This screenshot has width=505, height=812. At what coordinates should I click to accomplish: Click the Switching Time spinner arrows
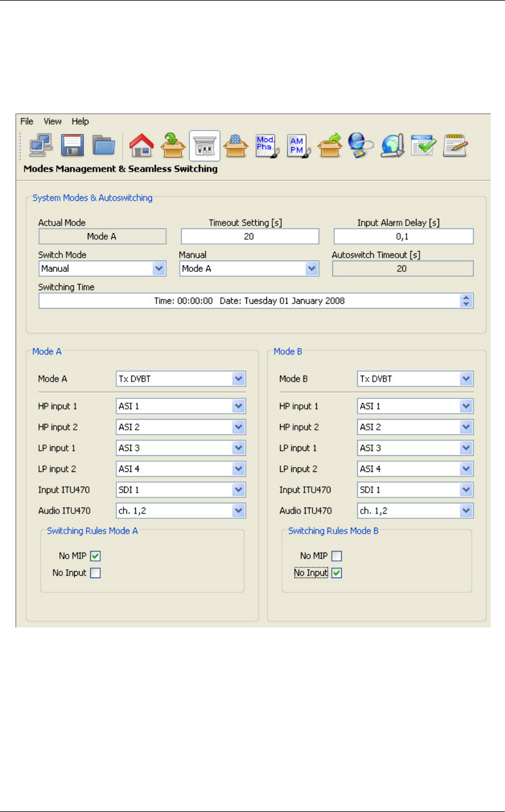(466, 301)
